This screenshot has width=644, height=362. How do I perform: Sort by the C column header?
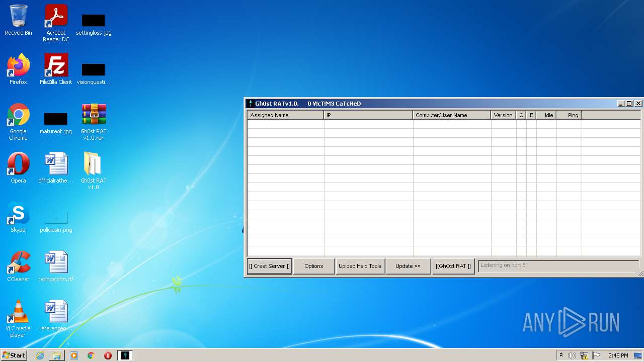(521, 115)
